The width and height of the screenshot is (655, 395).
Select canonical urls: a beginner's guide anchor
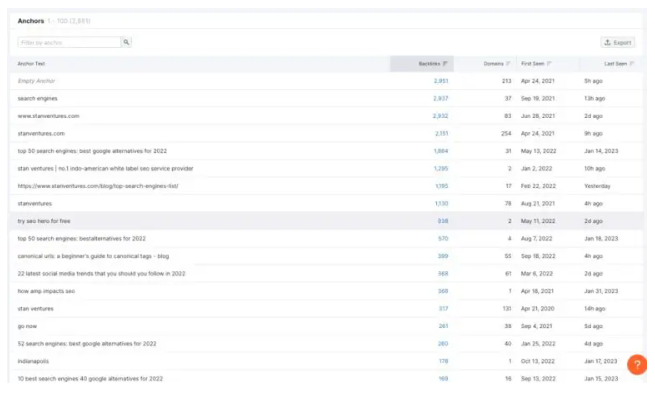93,256
